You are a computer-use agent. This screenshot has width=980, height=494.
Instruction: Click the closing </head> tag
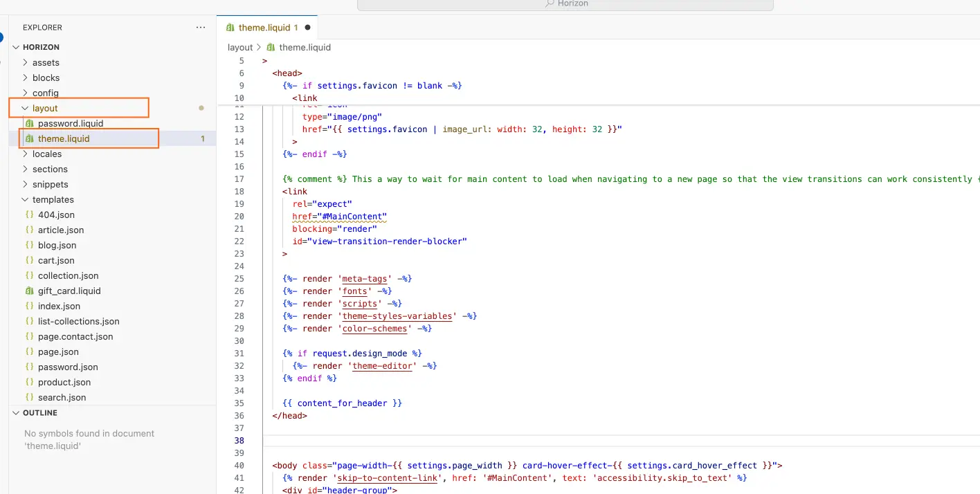[x=289, y=416]
